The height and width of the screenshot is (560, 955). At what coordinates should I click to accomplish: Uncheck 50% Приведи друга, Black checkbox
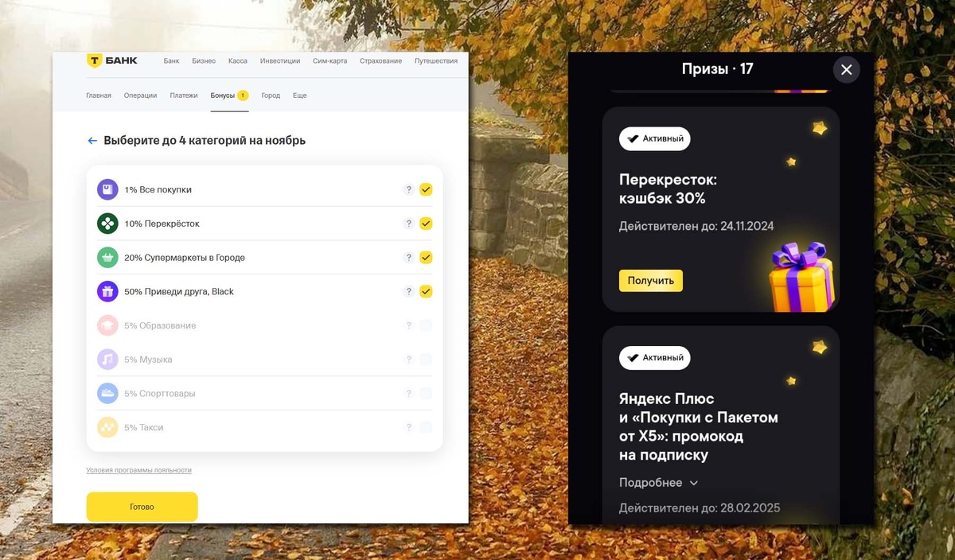[426, 291]
